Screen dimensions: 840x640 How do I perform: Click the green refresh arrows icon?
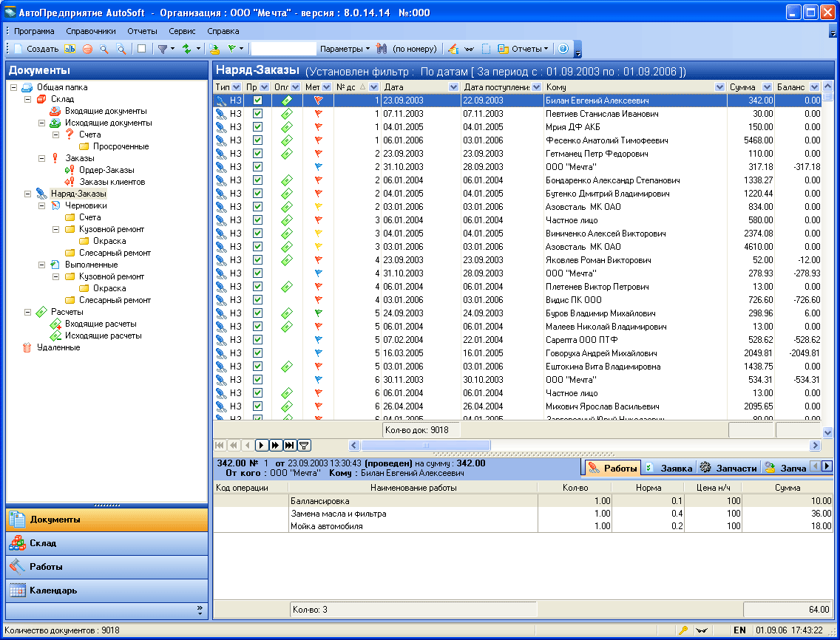click(187, 49)
